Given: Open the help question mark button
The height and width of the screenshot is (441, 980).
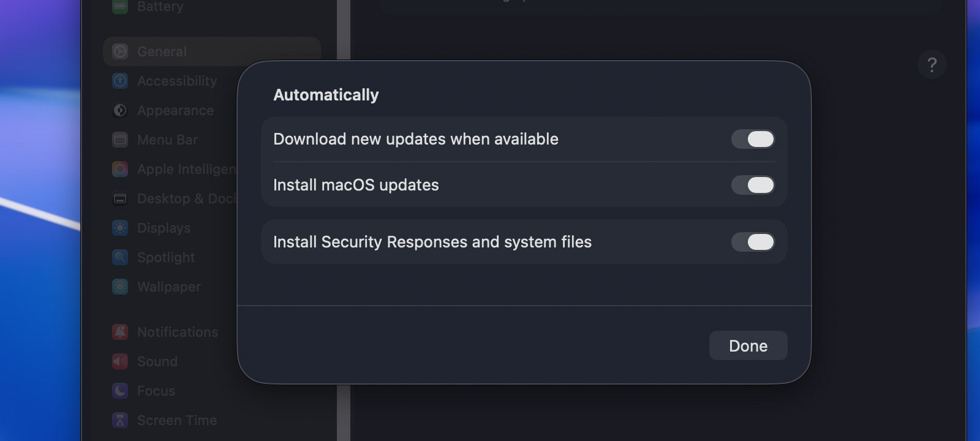Looking at the screenshot, I should 932,64.
